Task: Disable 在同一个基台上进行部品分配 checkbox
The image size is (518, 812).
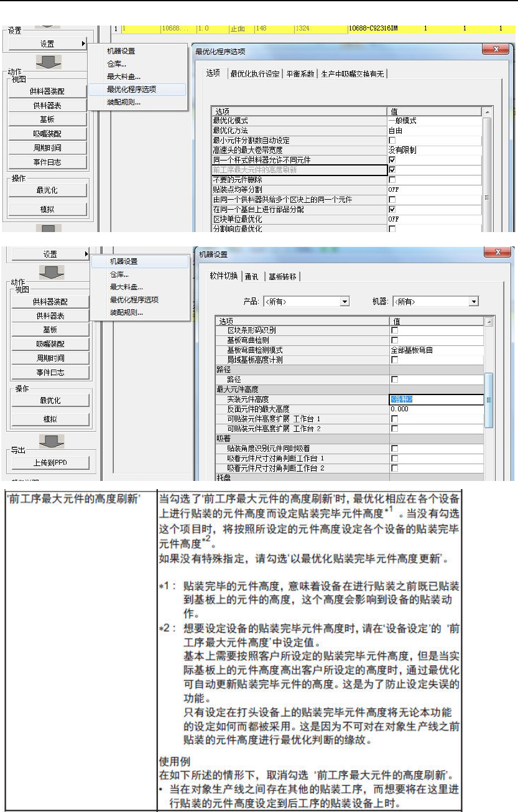Action: pyautogui.click(x=392, y=209)
